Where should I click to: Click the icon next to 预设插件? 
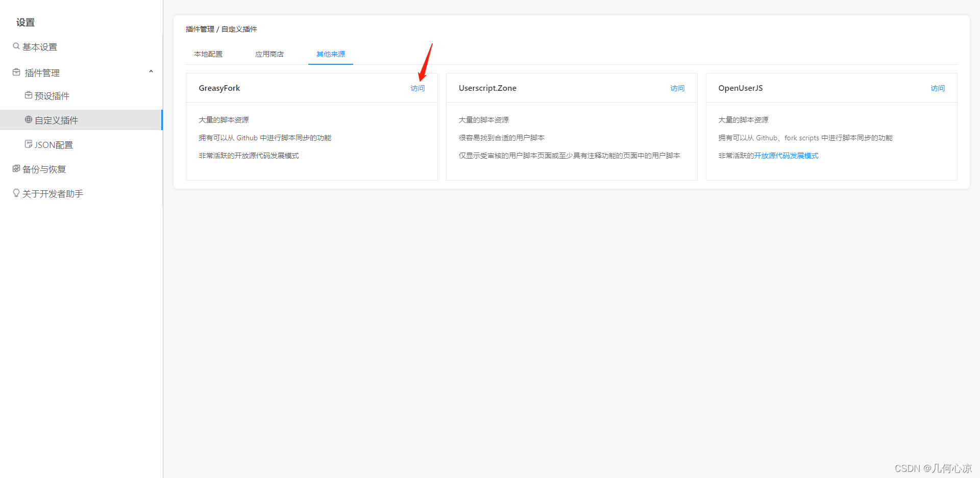[x=29, y=95]
